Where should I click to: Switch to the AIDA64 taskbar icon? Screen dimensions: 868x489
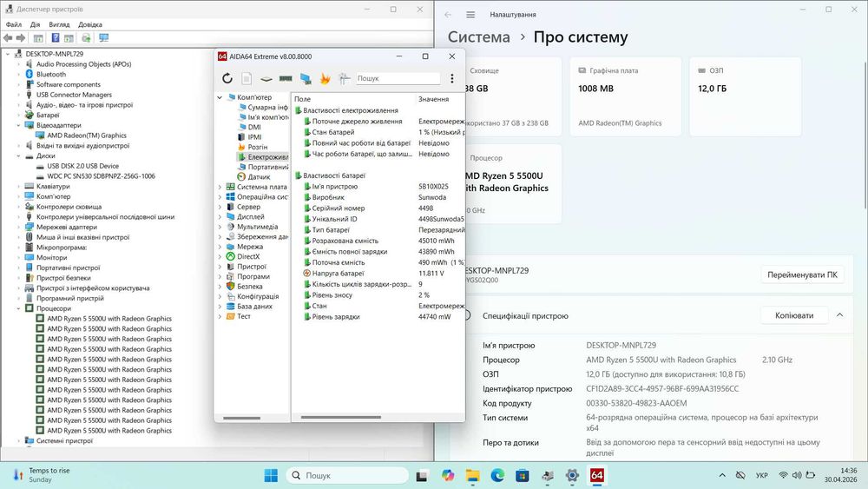[597, 475]
